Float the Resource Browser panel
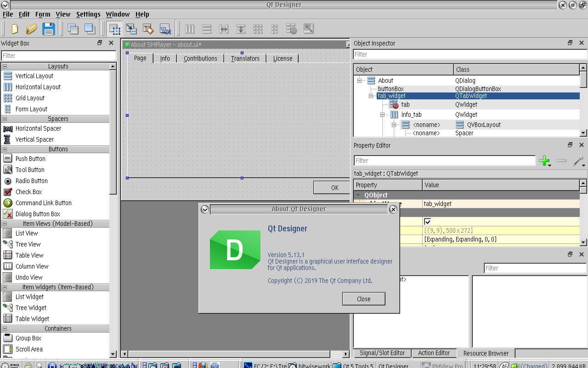Viewport: 588px width, 368px height. click(570, 254)
